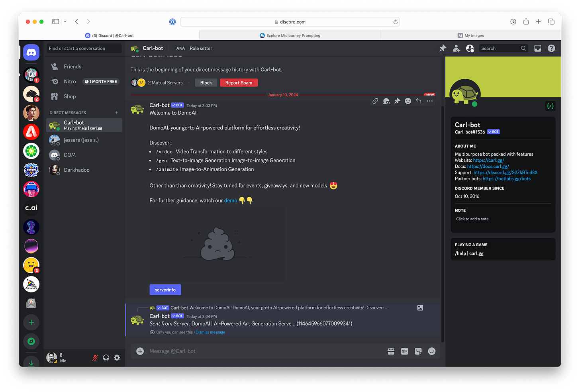Click the 1Password extension icon
The width and height of the screenshot is (580, 392).
172,22
